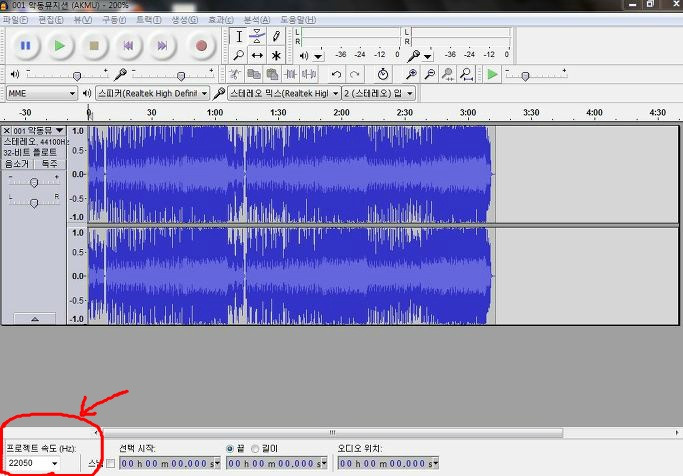Close the track with X button
683x476 pixels.
[x=7, y=130]
